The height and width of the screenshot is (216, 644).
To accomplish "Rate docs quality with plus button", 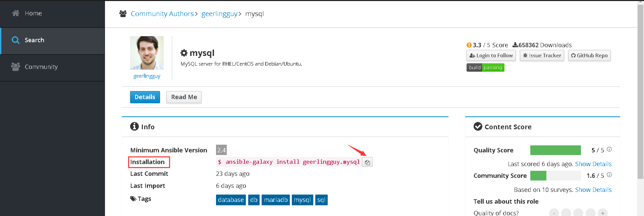I will point(603,213).
